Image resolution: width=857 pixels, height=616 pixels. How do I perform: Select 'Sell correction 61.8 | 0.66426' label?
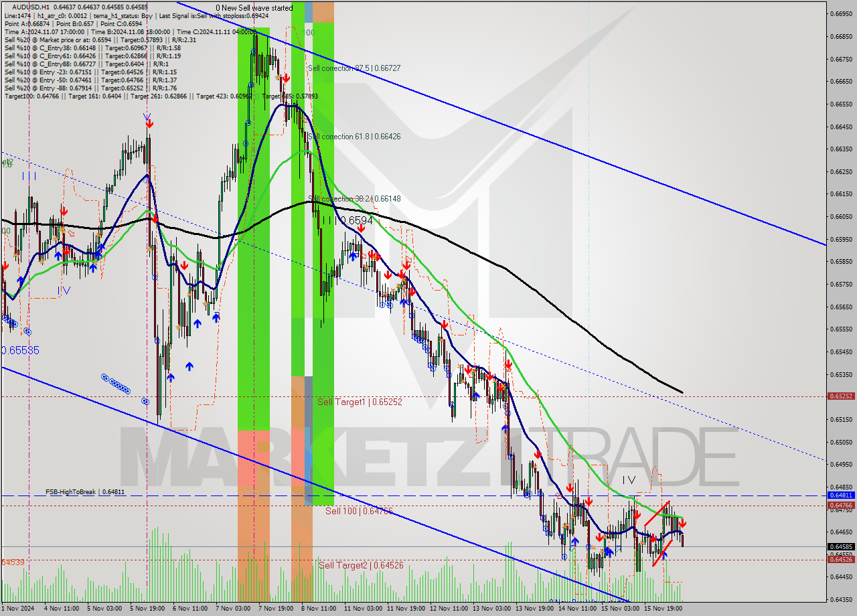point(354,137)
